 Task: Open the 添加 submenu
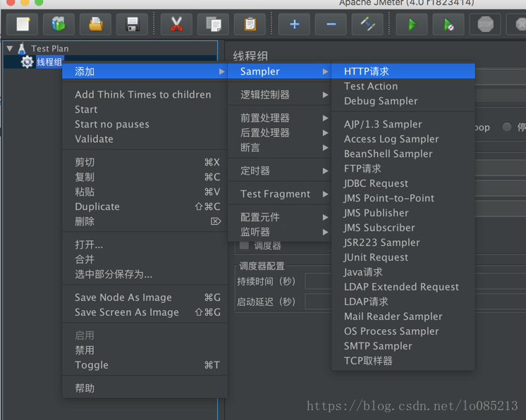pyautogui.click(x=145, y=71)
